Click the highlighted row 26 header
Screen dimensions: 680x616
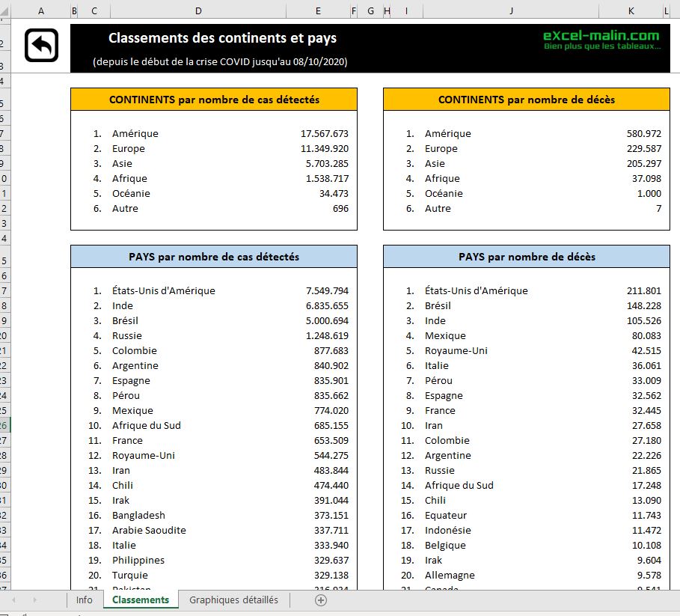[x=4, y=425]
